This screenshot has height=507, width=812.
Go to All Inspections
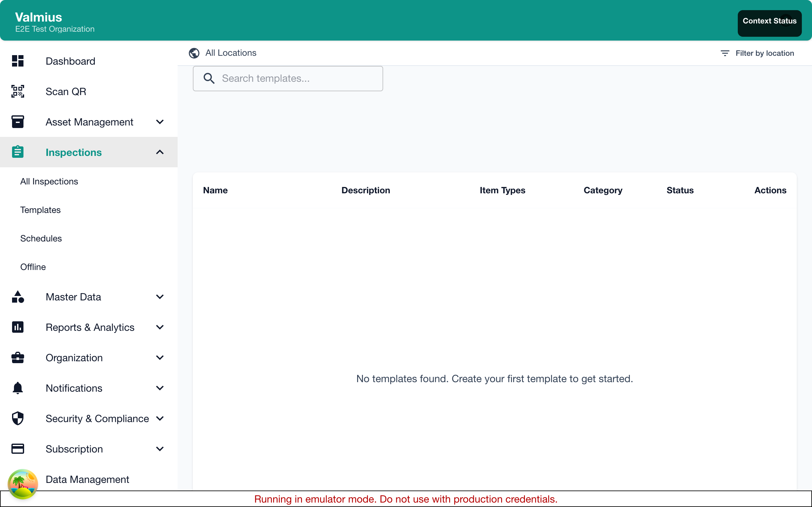tap(49, 181)
